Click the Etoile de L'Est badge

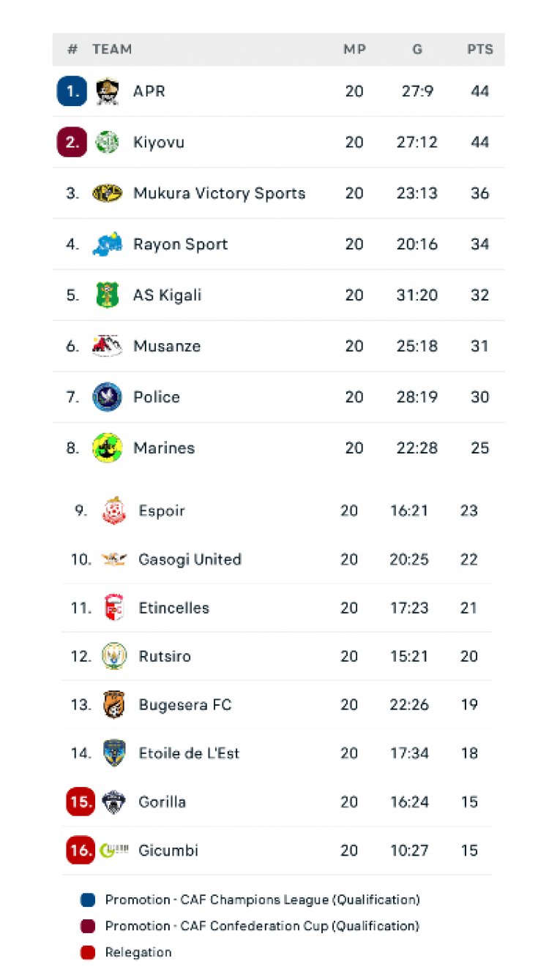tap(113, 753)
